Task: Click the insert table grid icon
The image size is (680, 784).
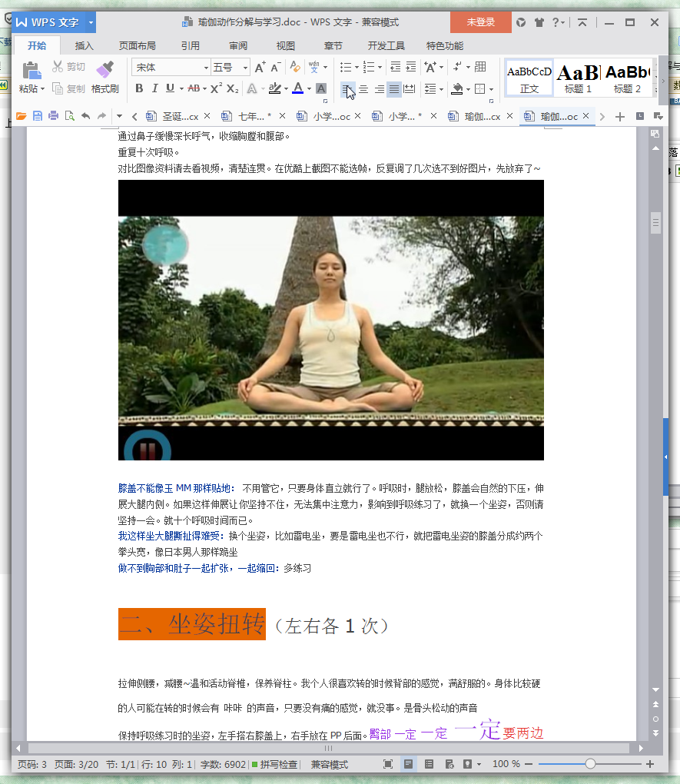Action: pos(480,67)
